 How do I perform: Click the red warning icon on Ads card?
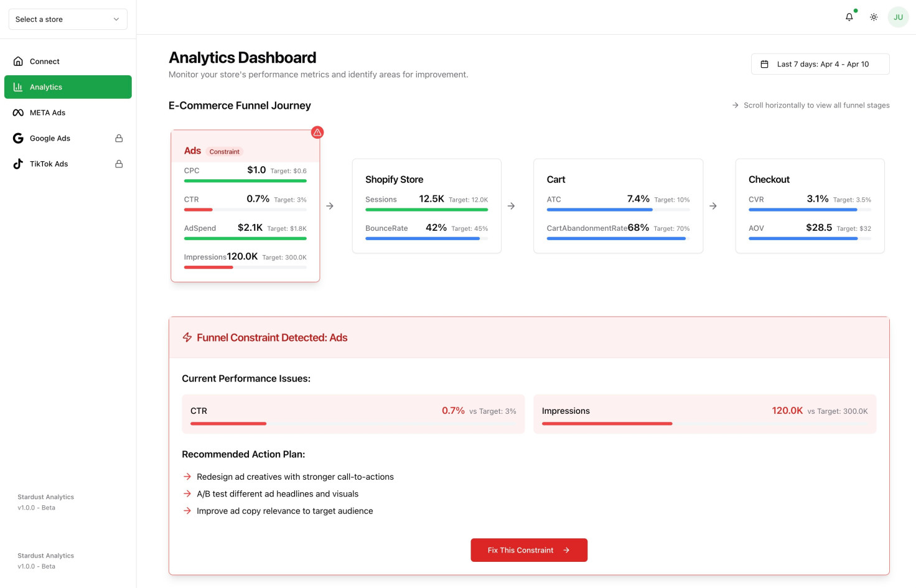317,133
